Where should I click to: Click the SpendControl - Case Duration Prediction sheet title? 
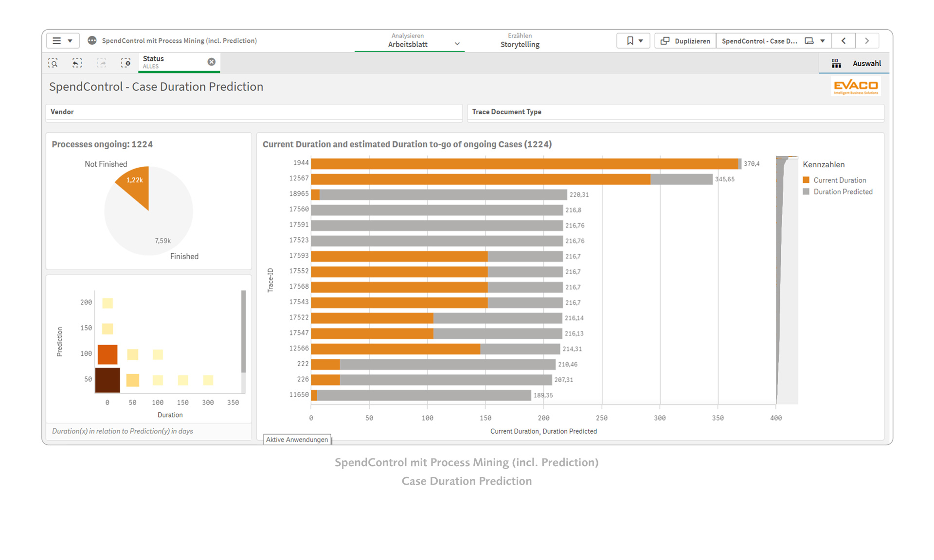click(156, 87)
